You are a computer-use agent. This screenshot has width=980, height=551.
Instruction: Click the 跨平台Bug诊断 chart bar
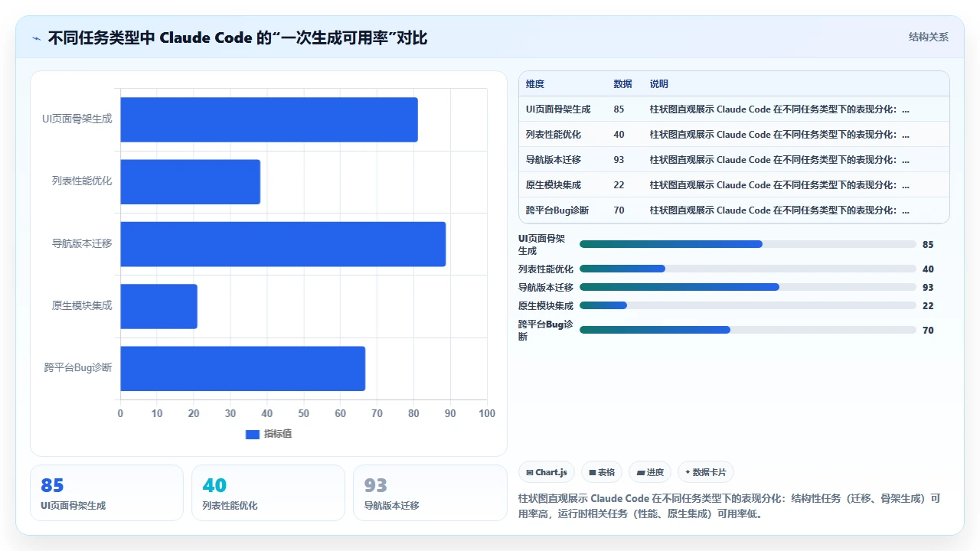[x=243, y=368]
